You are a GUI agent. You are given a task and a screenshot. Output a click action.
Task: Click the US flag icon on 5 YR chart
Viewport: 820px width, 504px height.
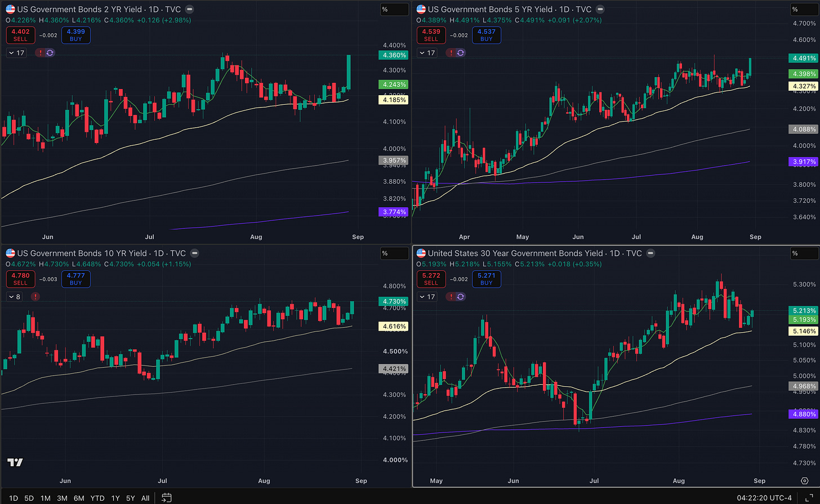(x=421, y=10)
